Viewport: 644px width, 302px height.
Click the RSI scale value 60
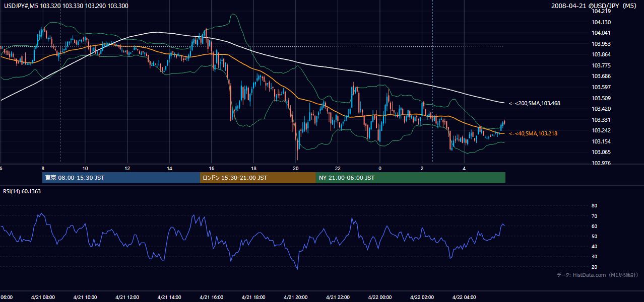point(594,226)
